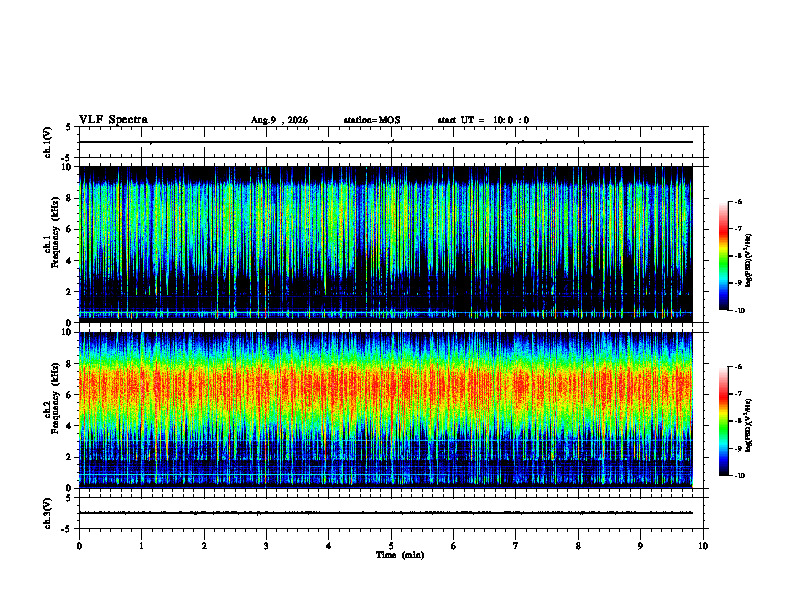Click time axis tick label "4"
The width and height of the screenshot is (792, 612).
click(329, 546)
